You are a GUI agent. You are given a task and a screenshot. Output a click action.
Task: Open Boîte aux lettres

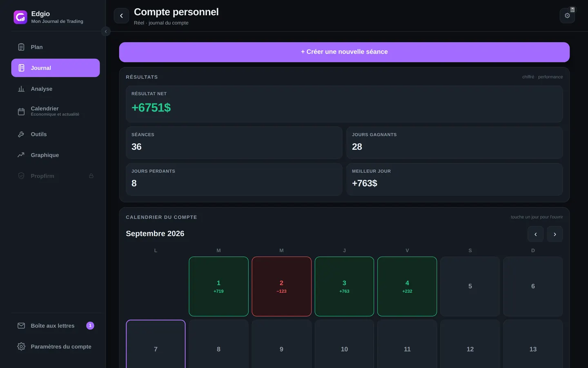tap(56, 325)
